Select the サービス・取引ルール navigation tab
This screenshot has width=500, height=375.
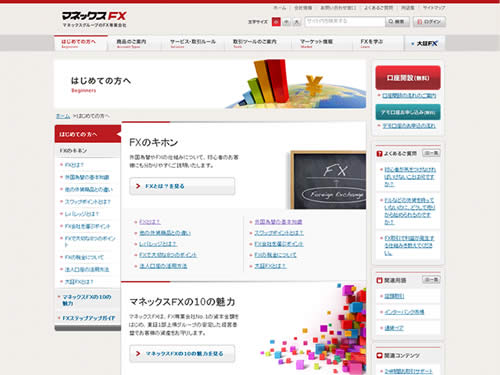193,43
